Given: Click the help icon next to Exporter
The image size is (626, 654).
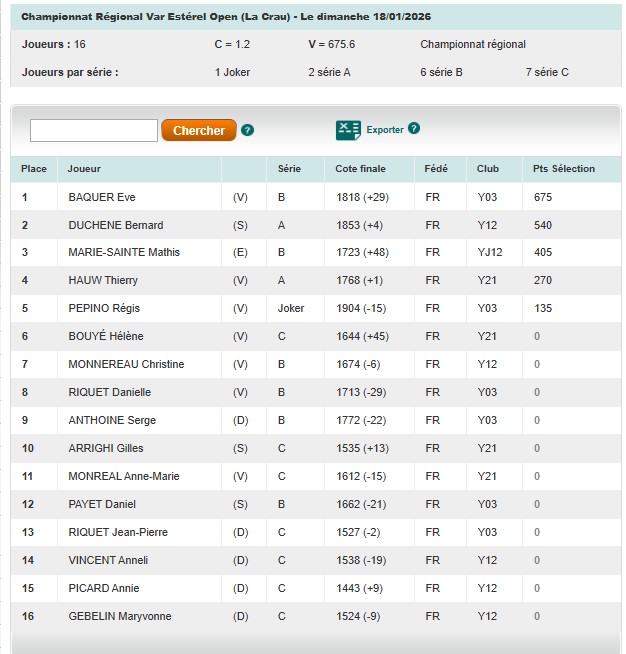Looking at the screenshot, I should 414,129.
